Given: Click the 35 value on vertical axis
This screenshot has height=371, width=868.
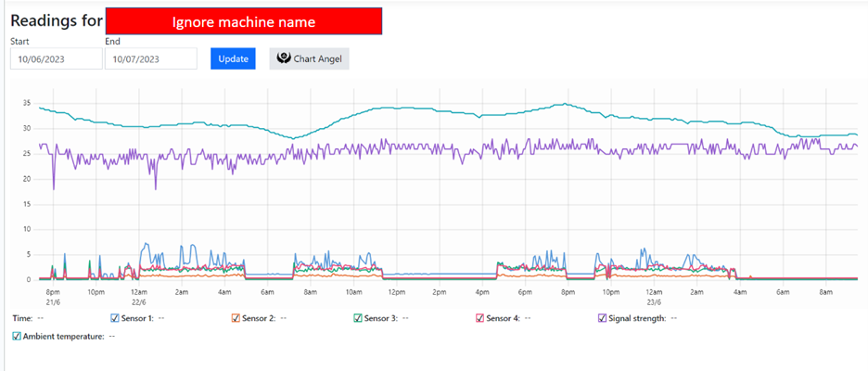Looking at the screenshot, I should (26, 103).
